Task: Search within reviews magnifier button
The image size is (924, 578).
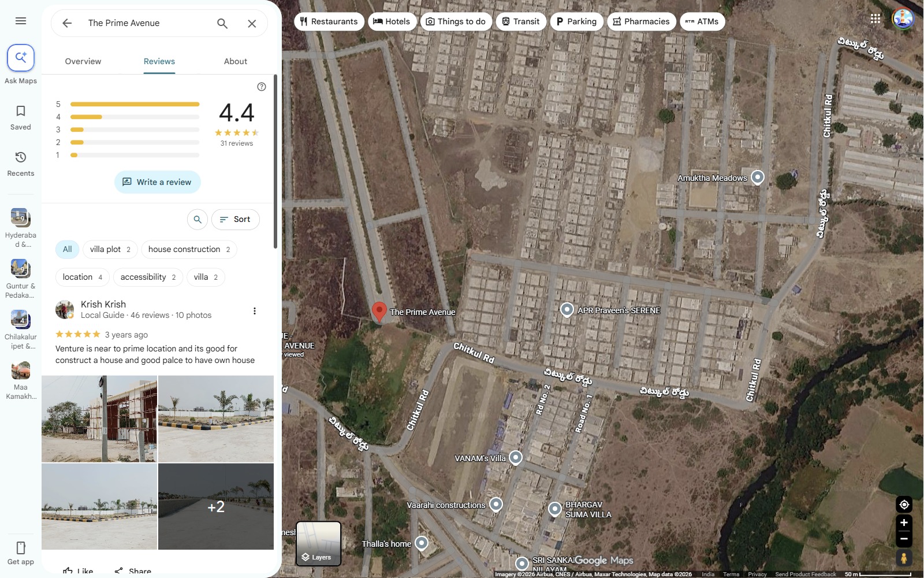Action: (198, 220)
